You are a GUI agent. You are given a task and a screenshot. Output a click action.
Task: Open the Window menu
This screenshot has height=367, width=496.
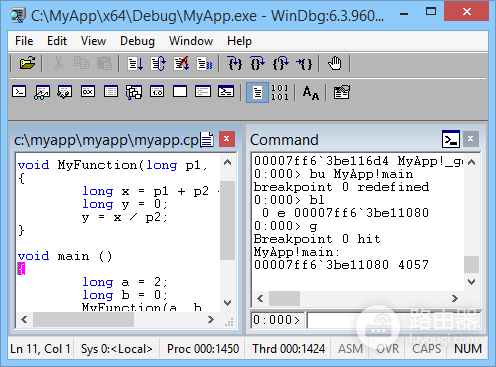pyautogui.click(x=191, y=41)
